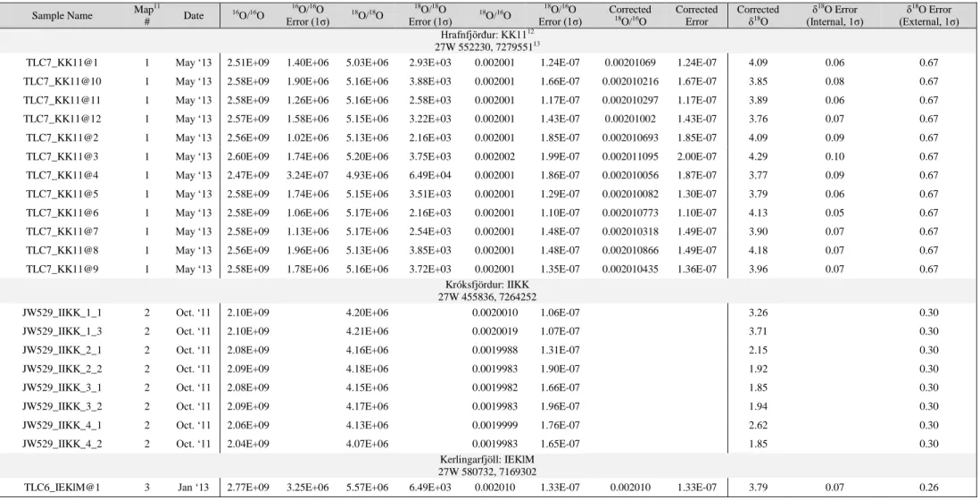Select corrected δ18O value 2.62
Viewport: 980px width, 500px height.
pyautogui.click(x=758, y=425)
